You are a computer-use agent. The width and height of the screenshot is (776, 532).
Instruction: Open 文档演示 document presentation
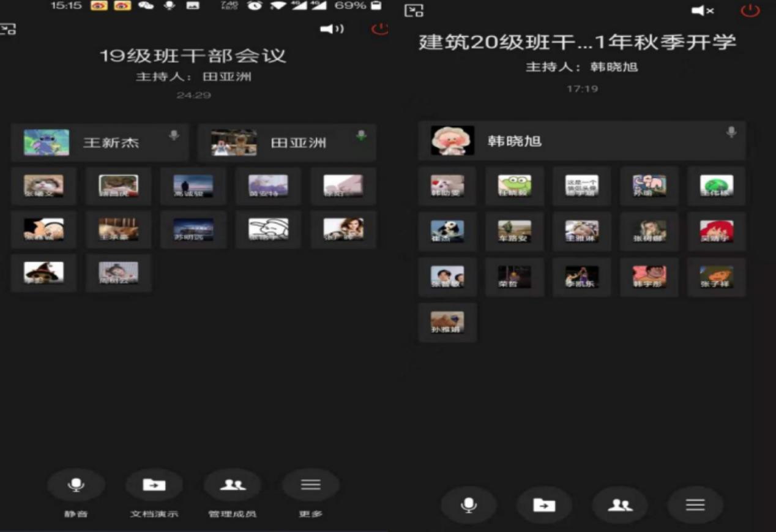154,485
